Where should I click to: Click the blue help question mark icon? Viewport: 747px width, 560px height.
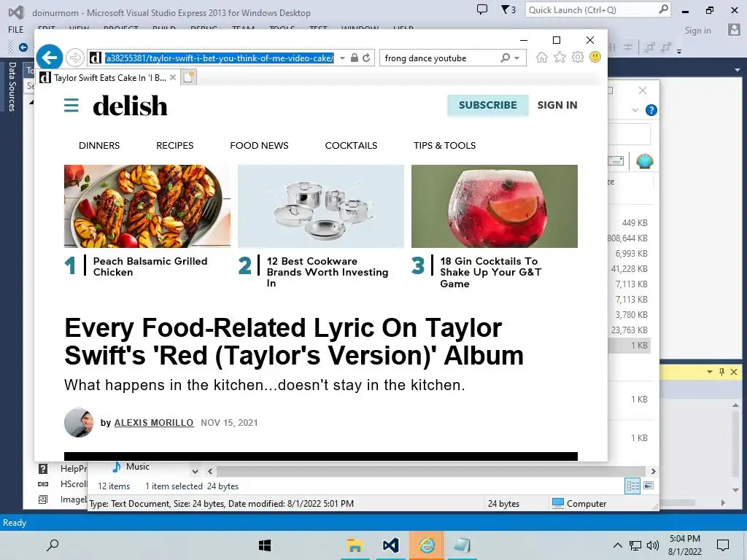[651, 110]
